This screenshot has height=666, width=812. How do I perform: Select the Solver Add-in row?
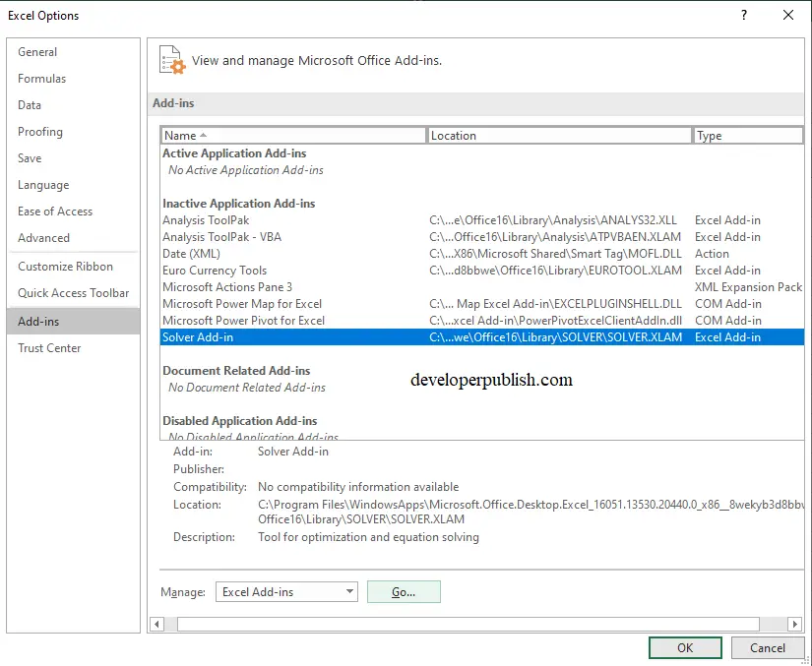(482, 337)
